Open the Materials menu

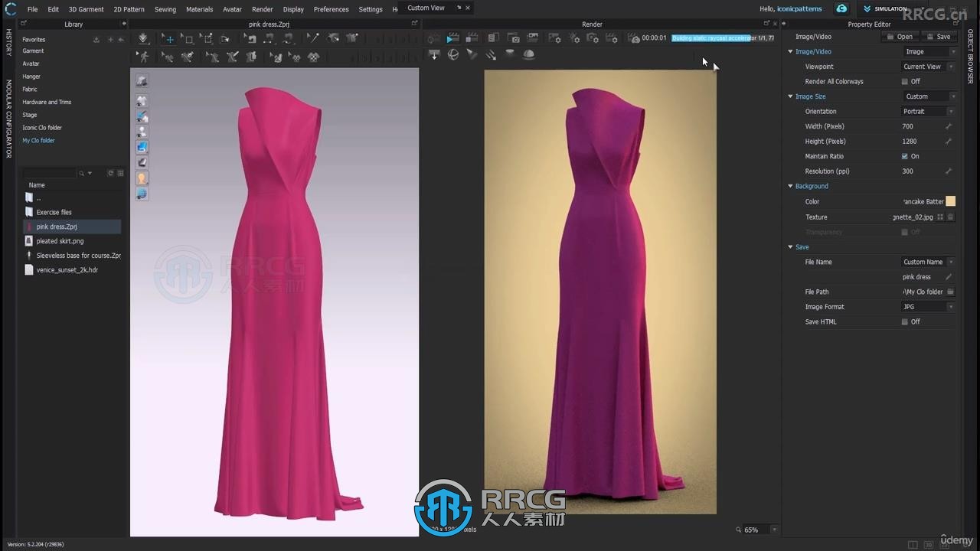point(199,9)
